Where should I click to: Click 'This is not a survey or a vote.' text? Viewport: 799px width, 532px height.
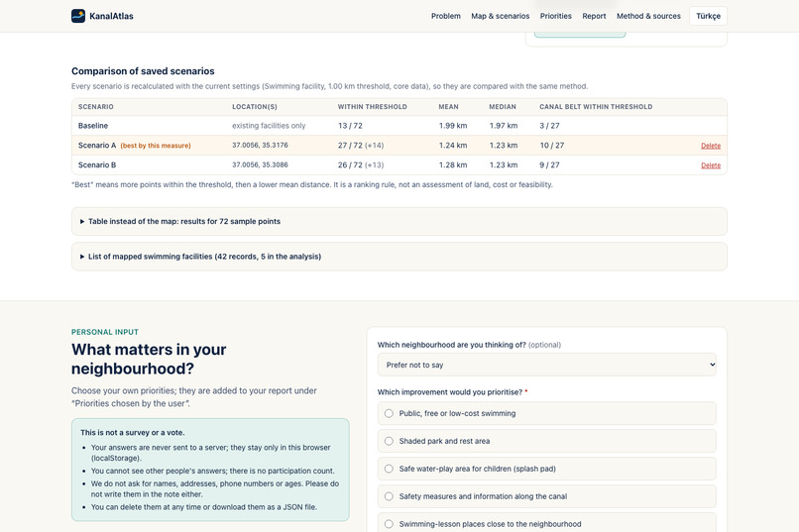coord(133,433)
